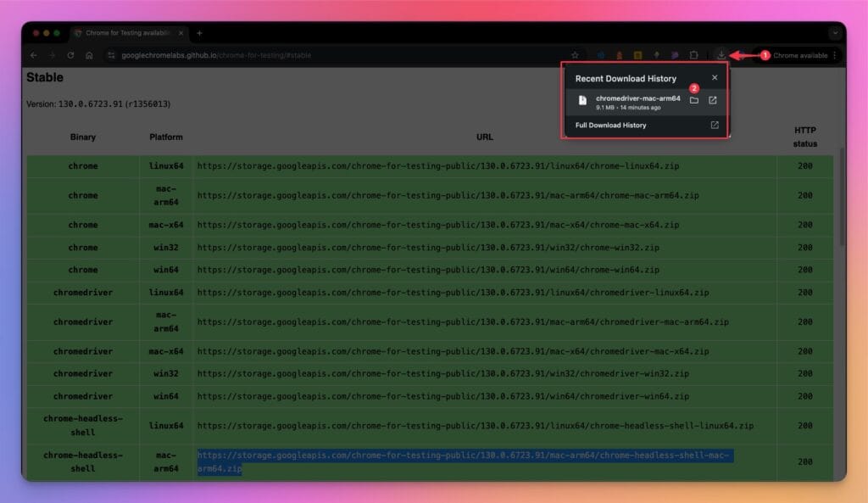Viewport: 868px width, 503px height.
Task: Click the URL column header
Action: click(484, 137)
